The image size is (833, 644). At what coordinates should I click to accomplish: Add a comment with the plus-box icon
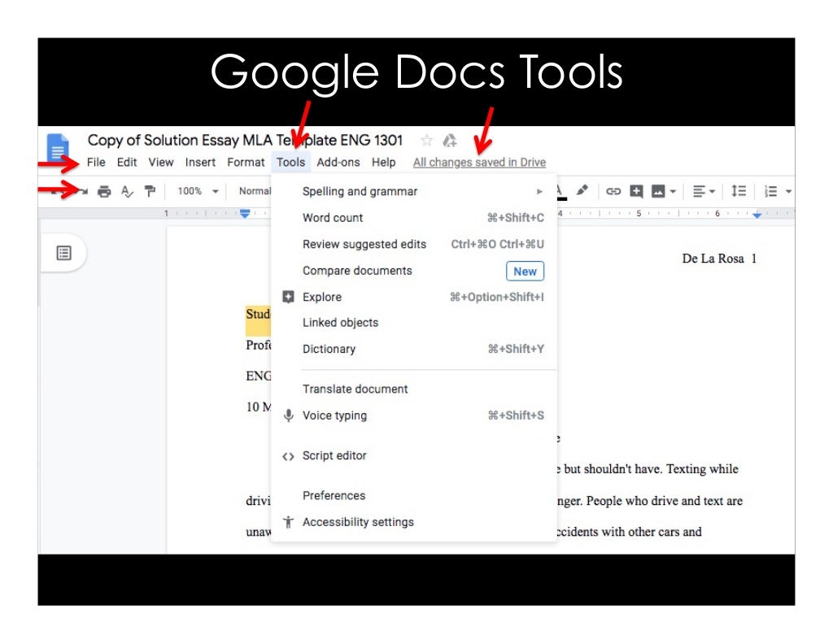(636, 191)
